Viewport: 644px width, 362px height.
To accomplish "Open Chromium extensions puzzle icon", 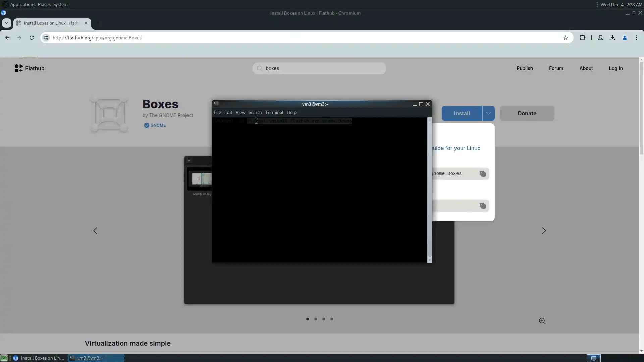I will click(582, 38).
